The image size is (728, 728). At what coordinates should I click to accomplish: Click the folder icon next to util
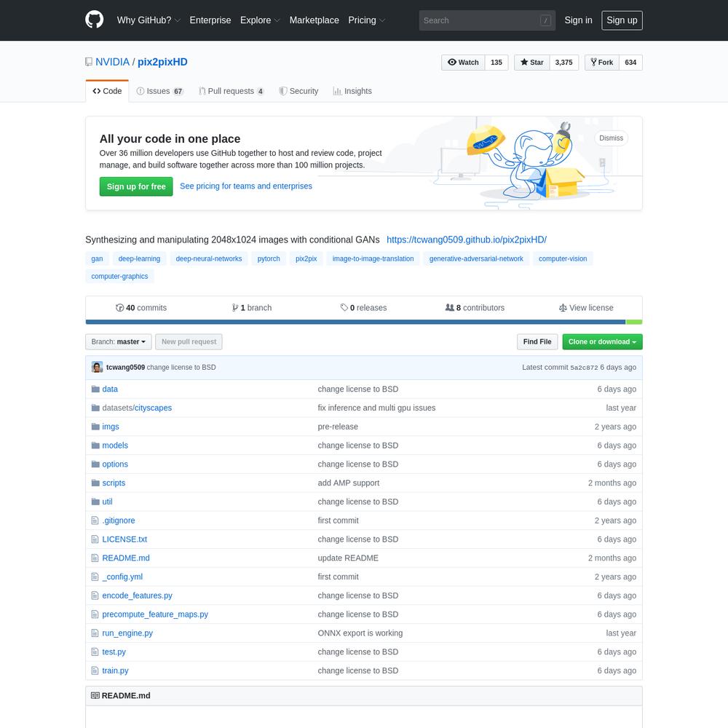tap(95, 502)
